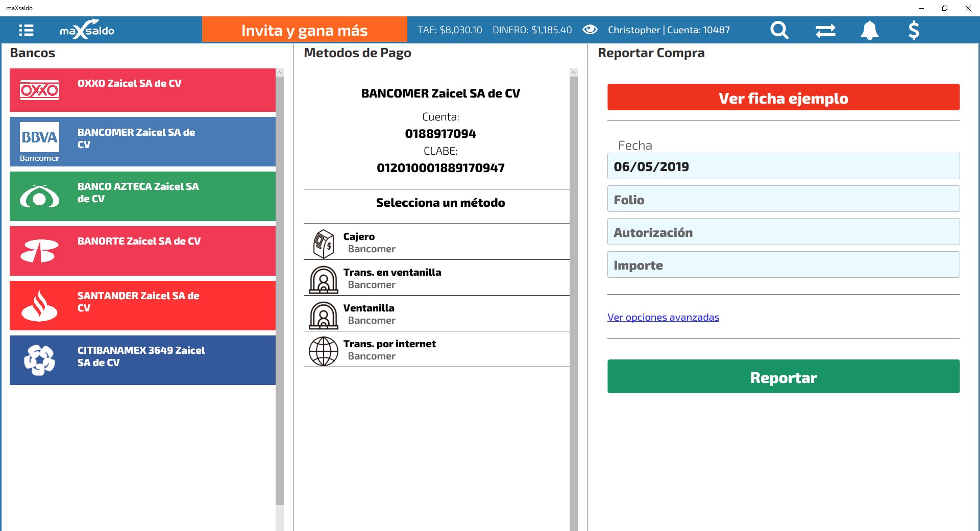The height and width of the screenshot is (531, 980).
Task: Click Invita y gana más banner
Action: [305, 30]
